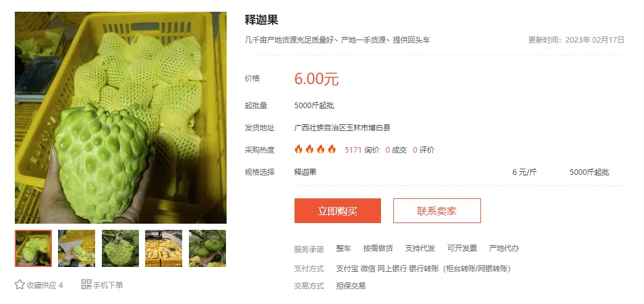644x304 pixels.
Task: Click the 按需做货 service tag
Action: pyautogui.click(x=378, y=248)
